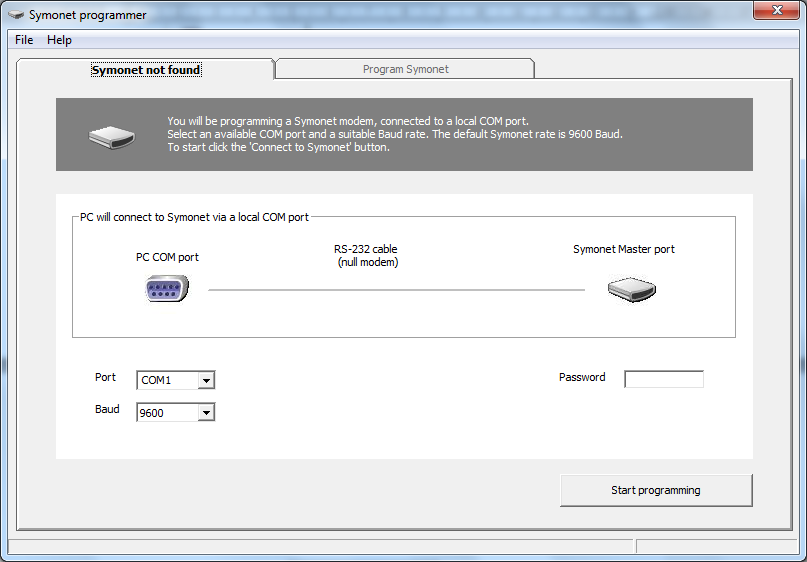Click the Password label

click(582, 377)
